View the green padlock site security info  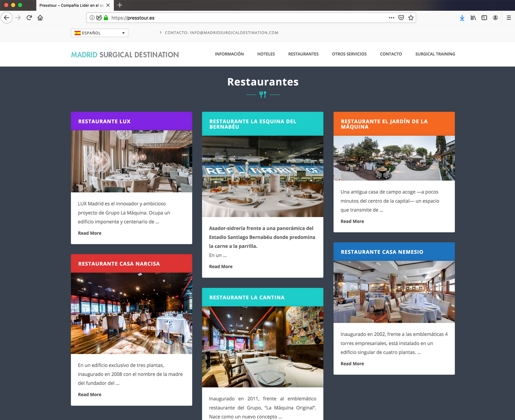click(106, 18)
